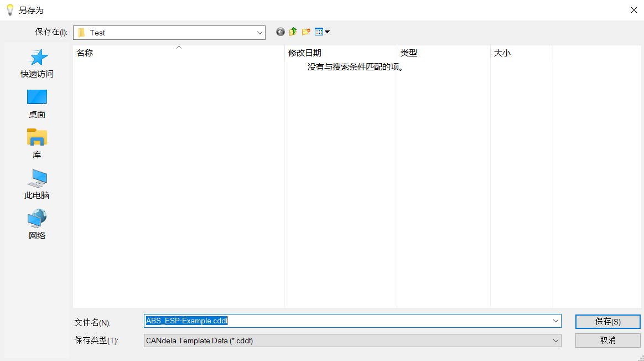Open the save type (保存类型) combo box
644x361 pixels.
352,341
